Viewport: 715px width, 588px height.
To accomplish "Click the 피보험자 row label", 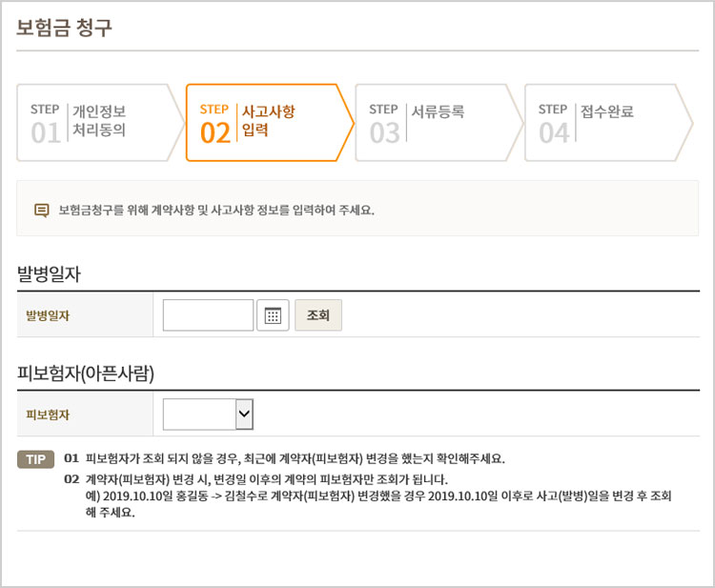I will (x=48, y=415).
